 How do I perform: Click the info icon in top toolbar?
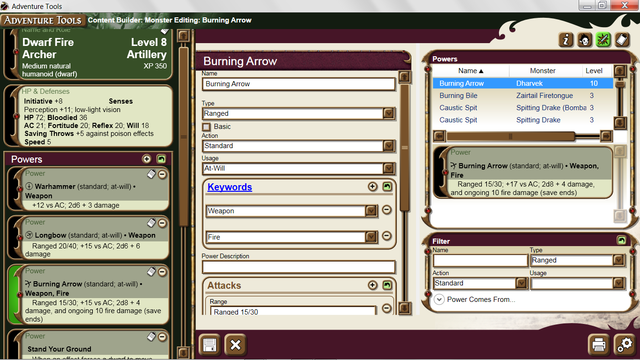(566, 40)
